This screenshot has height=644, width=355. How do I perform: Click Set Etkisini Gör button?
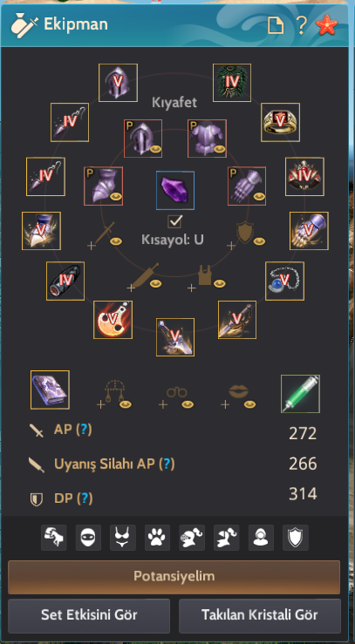click(x=89, y=615)
